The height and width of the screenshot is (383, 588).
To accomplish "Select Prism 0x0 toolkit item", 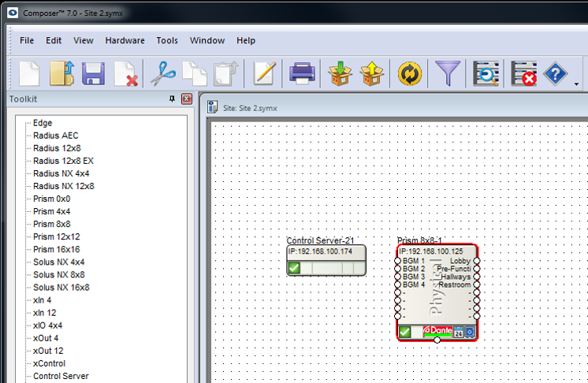I will click(x=52, y=199).
